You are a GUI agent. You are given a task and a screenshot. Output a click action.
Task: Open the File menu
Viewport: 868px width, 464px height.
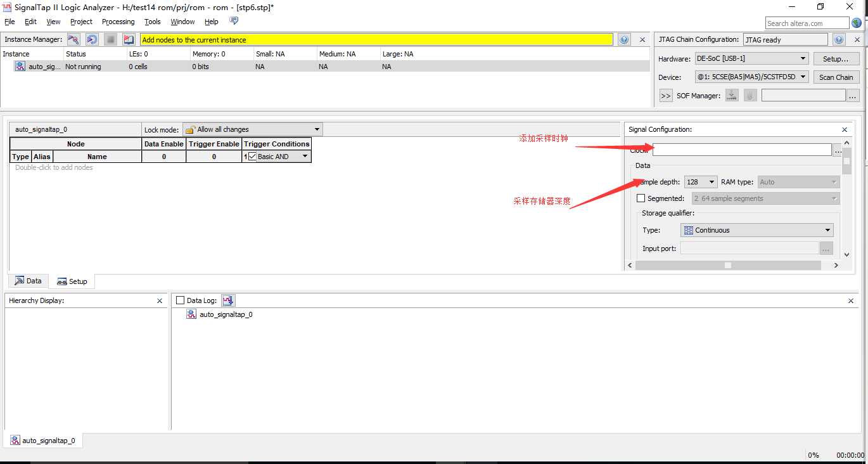click(x=10, y=22)
